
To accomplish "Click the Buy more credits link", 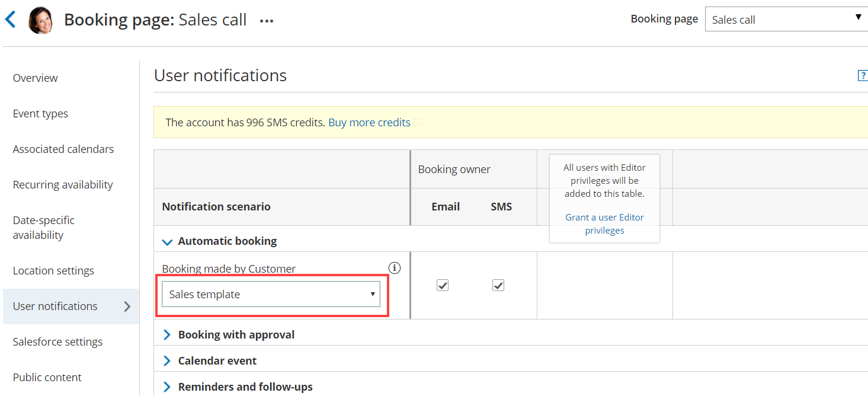I will click(x=369, y=123).
